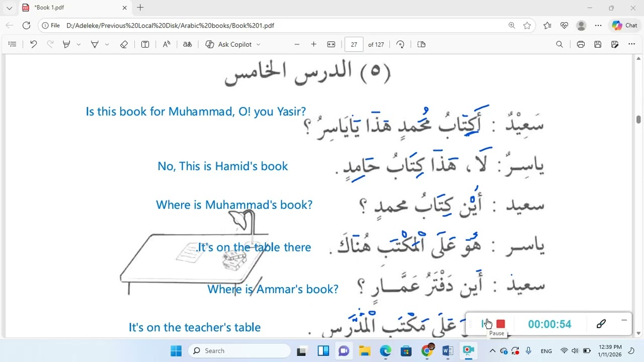Add this page to favorites
The width and height of the screenshot is (644, 362).
pos(527,25)
